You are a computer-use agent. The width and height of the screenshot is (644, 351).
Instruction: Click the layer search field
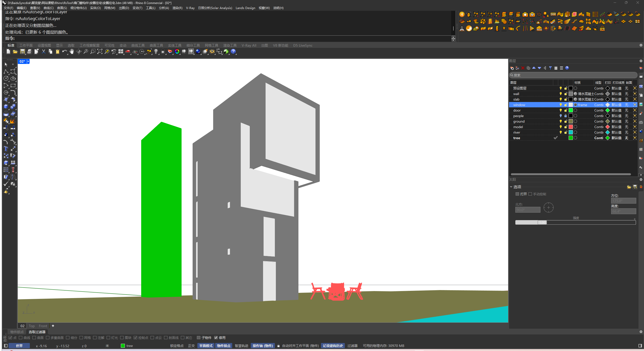[573, 75]
